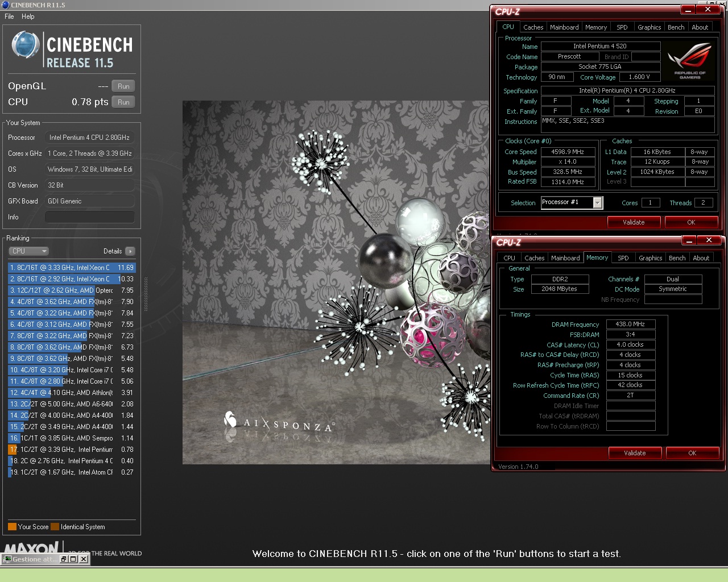Open the Help menu in Cinebench
The height and width of the screenshot is (582, 728).
(x=28, y=16)
